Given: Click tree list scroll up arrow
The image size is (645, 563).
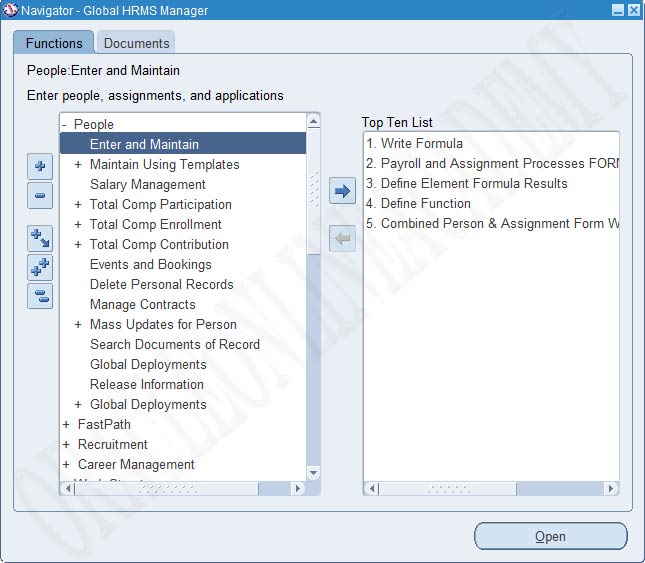Looking at the screenshot, I should 313,121.
